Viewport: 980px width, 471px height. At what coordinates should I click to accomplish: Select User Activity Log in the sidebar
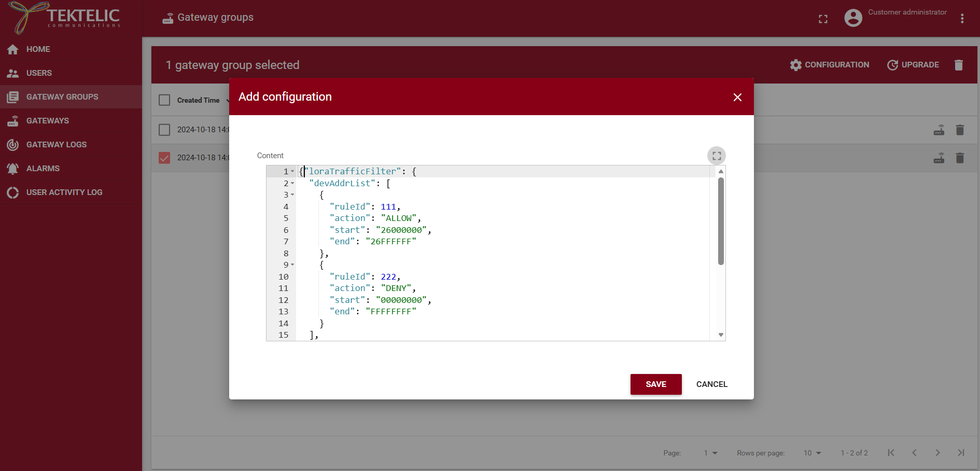coord(12,192)
